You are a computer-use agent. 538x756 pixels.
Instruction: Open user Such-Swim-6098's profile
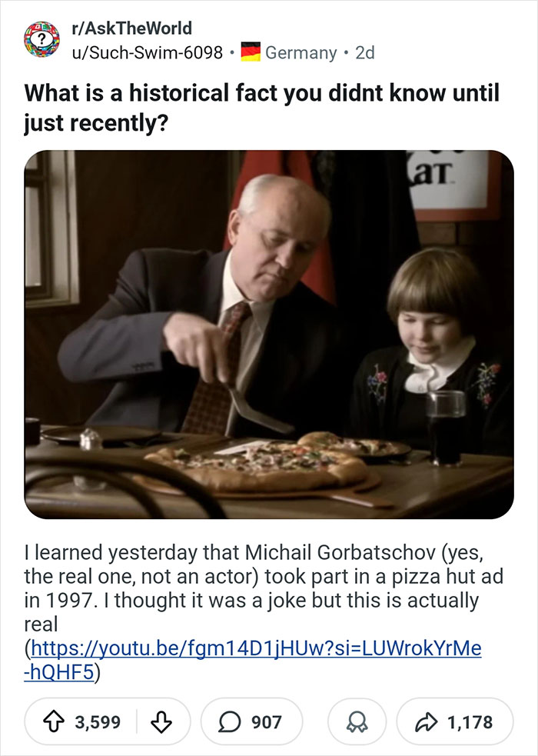point(146,52)
